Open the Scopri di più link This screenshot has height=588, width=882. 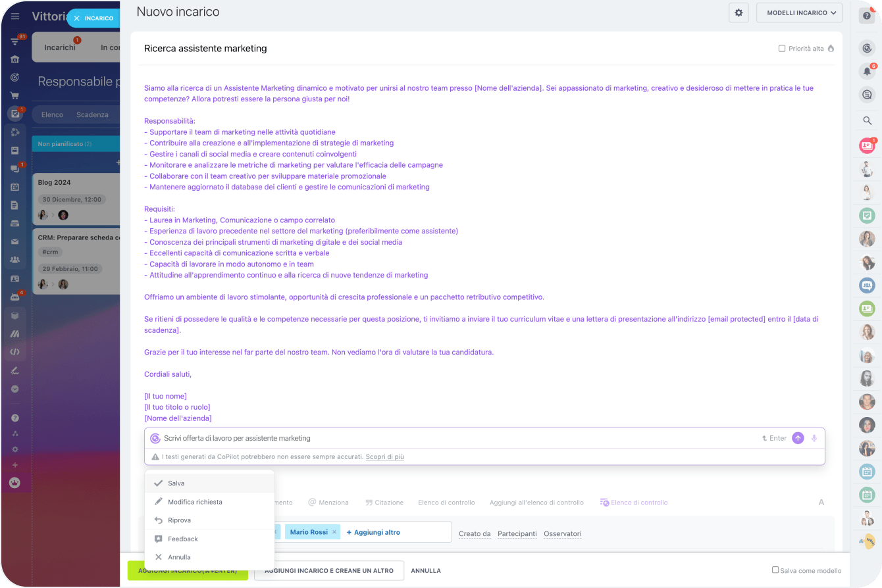pyautogui.click(x=384, y=456)
